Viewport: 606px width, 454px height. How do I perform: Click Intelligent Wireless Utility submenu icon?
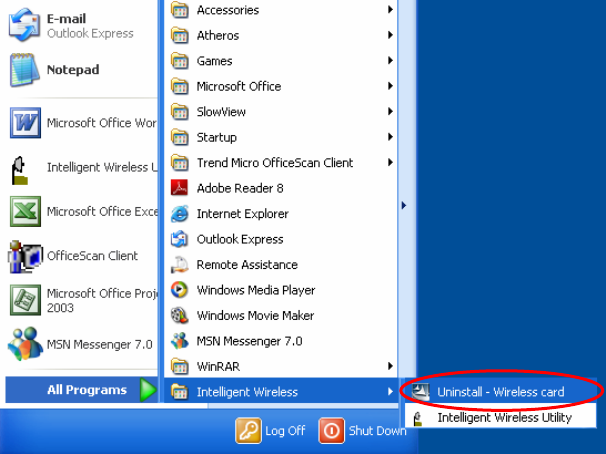pos(417,418)
